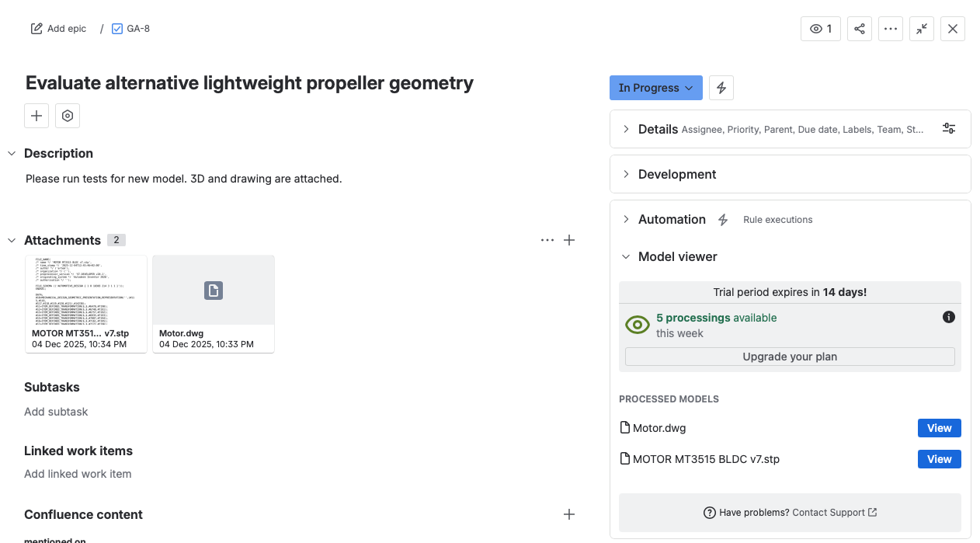This screenshot has height=543, width=980.
Task: Expand the Details section
Action: [627, 129]
